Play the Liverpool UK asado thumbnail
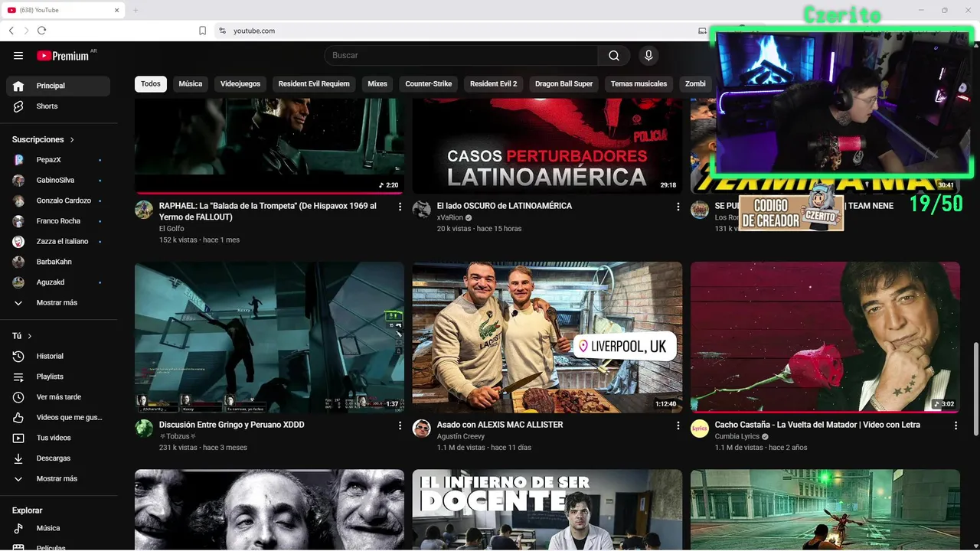This screenshot has height=551, width=980. click(x=547, y=337)
